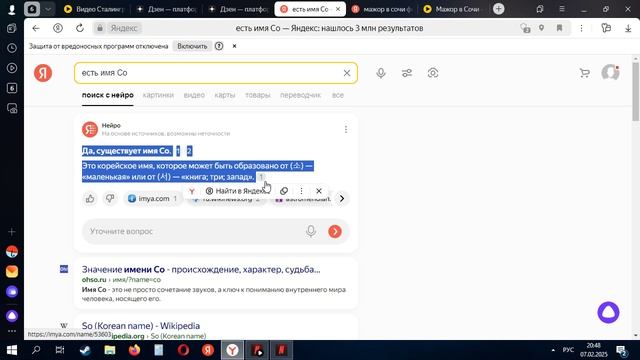The image size is (640, 360).
Task: Open the карты search tab
Action: (224, 95)
